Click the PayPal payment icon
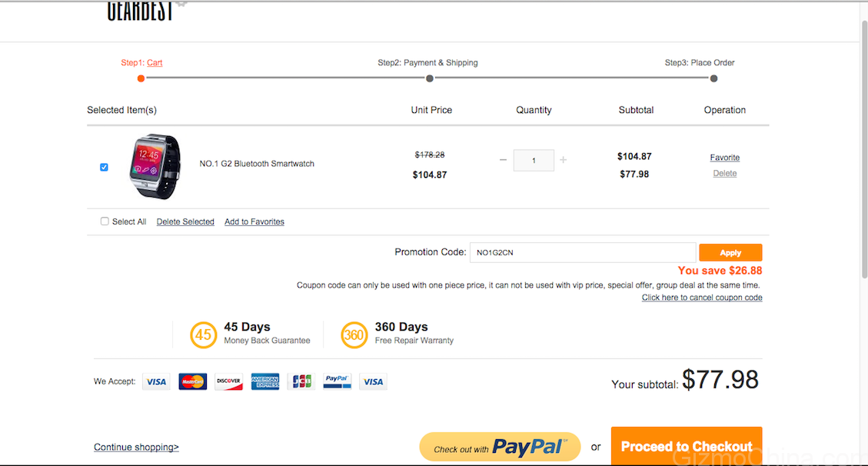Screen dimensions: 868x466 337,381
